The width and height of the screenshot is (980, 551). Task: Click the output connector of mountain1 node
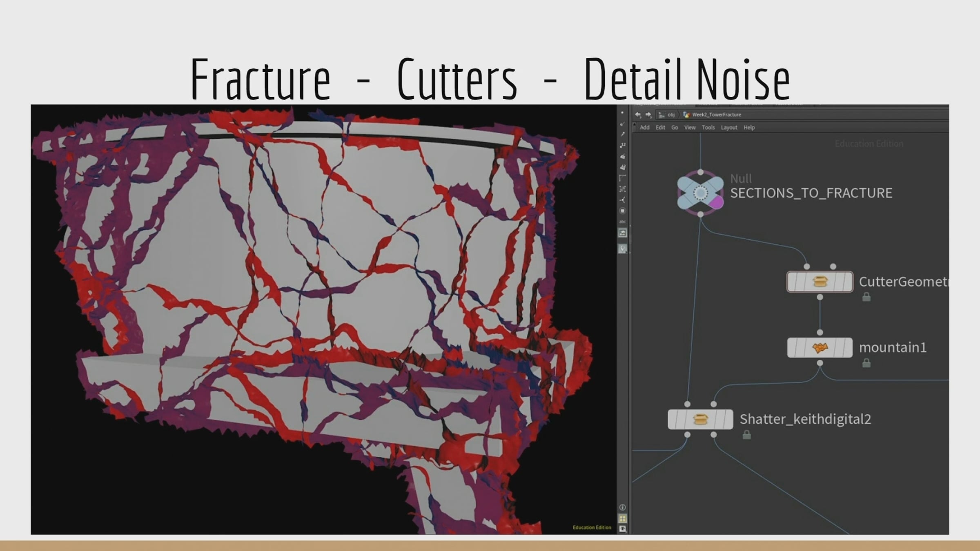coord(820,363)
